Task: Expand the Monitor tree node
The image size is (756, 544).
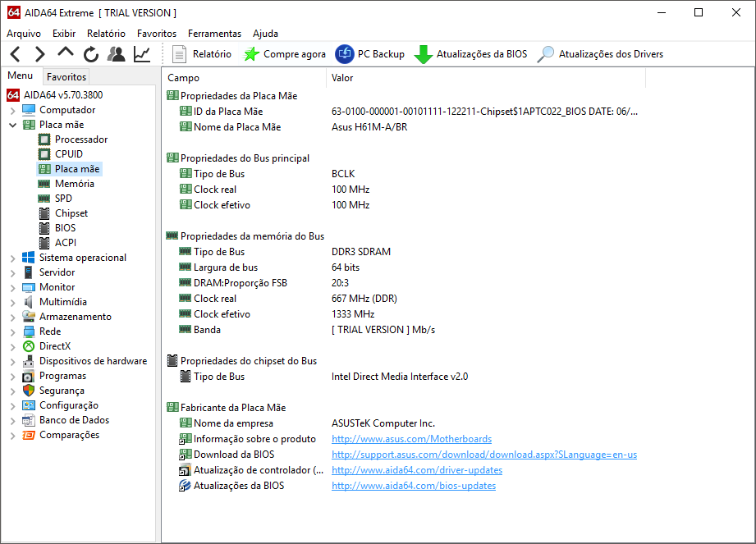Action: [13, 288]
